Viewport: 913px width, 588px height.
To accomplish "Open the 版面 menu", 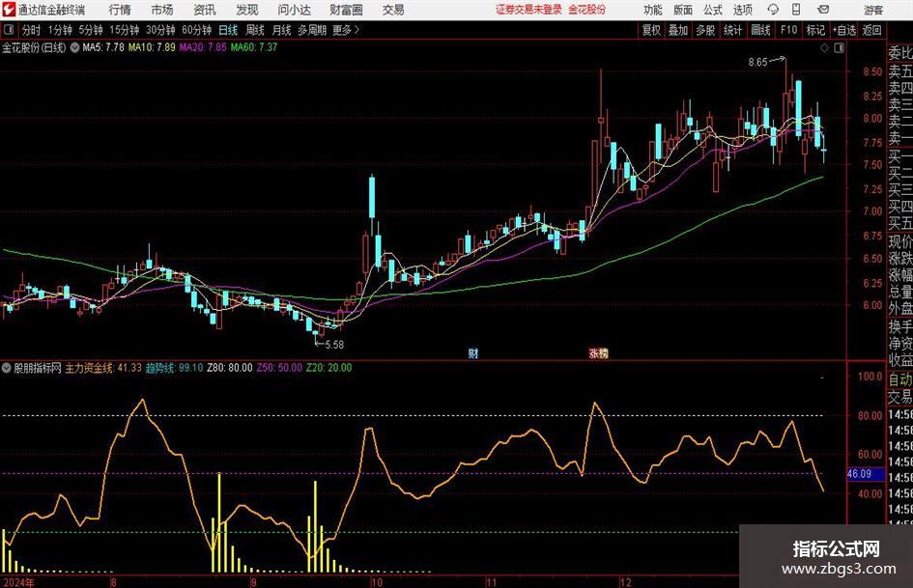I will 683,10.
